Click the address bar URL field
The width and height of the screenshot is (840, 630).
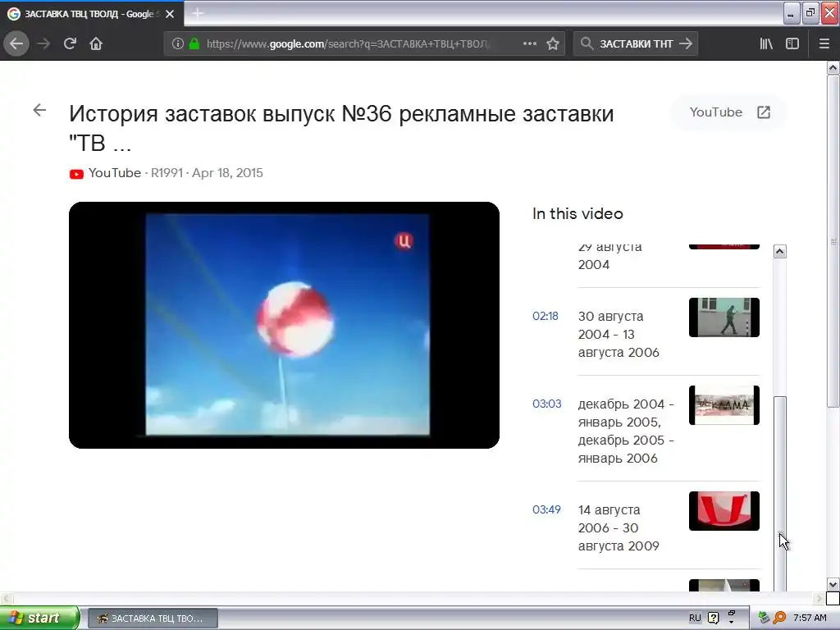[x=348, y=44]
